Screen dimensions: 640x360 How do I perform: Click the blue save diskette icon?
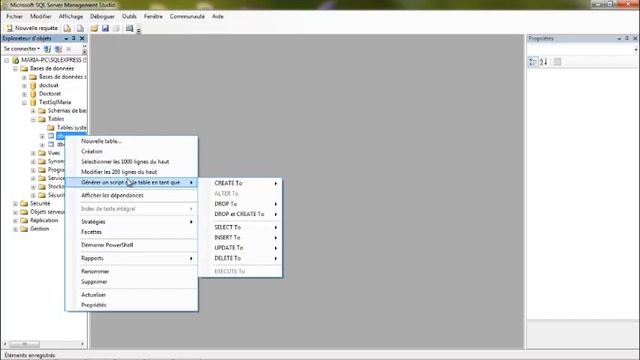pos(105,28)
